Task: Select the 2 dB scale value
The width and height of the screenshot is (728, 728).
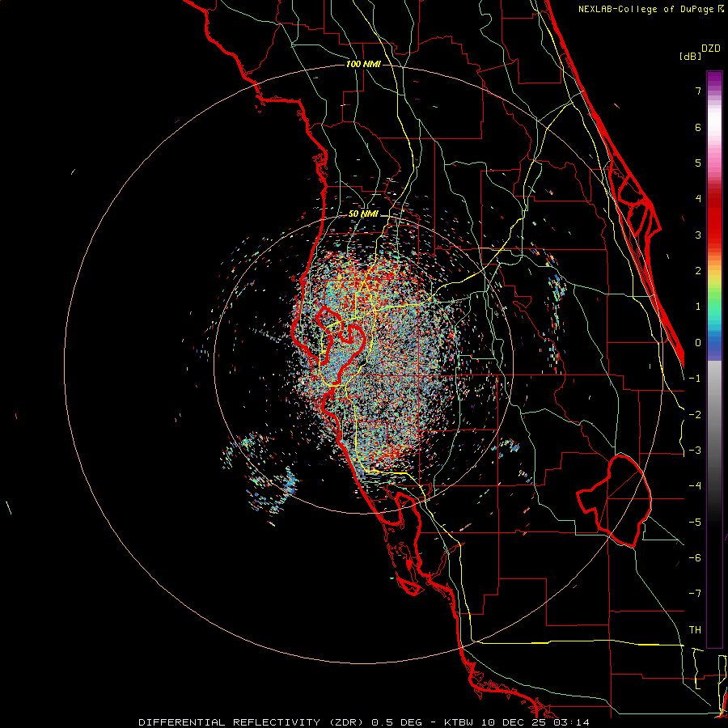Action: coord(698,271)
